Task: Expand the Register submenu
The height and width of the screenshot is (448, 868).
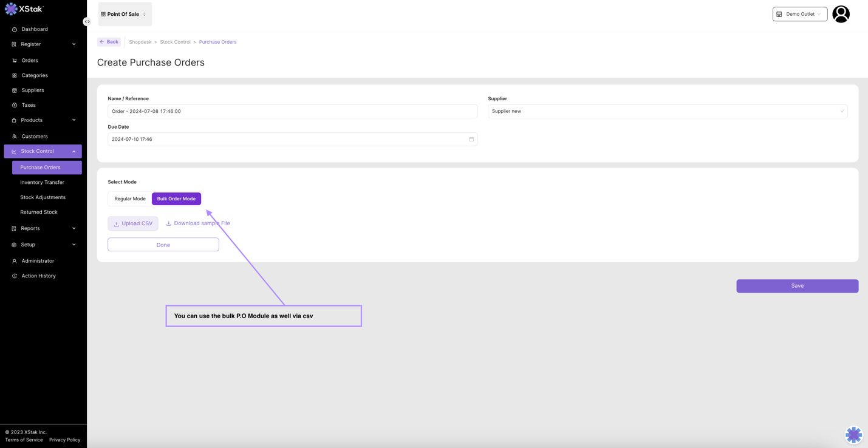Action: pyautogui.click(x=74, y=44)
